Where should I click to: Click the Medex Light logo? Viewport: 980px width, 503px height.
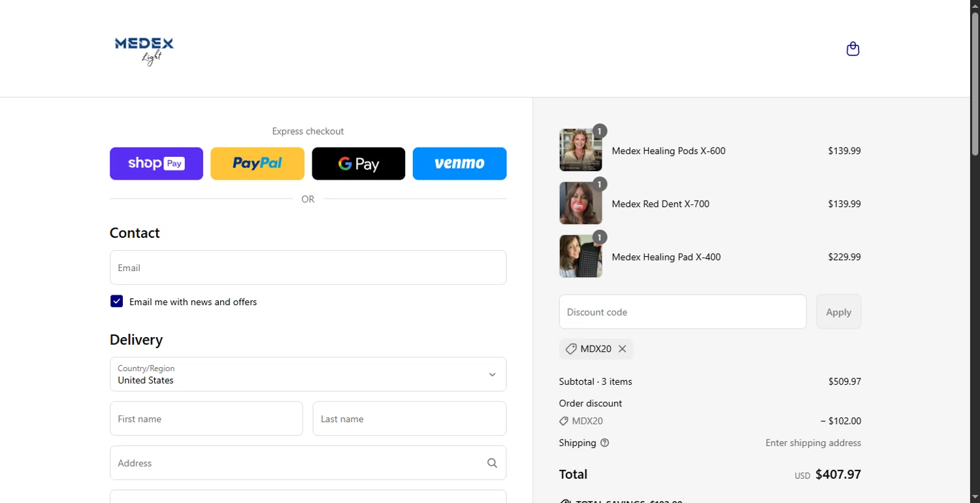pyautogui.click(x=144, y=51)
